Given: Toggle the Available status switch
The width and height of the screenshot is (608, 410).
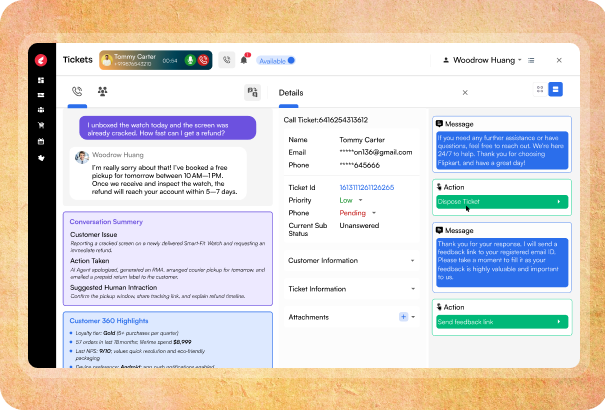Looking at the screenshot, I should [x=291, y=61].
